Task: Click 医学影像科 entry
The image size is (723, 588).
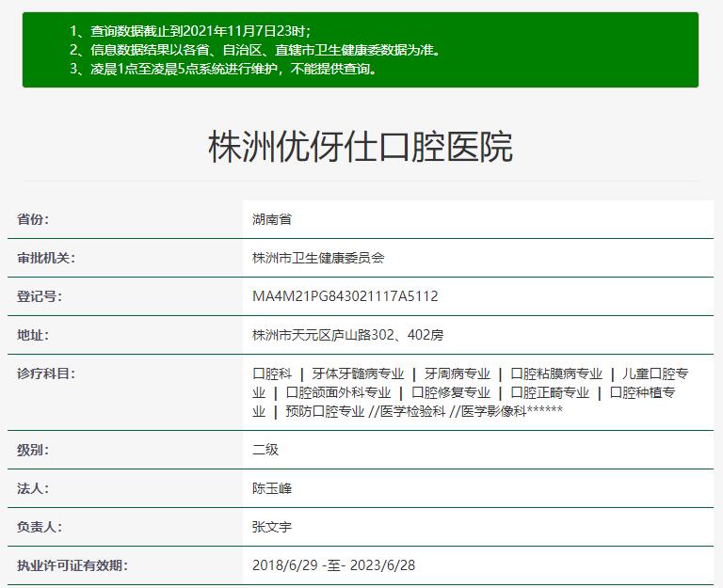Action: pyautogui.click(x=493, y=411)
